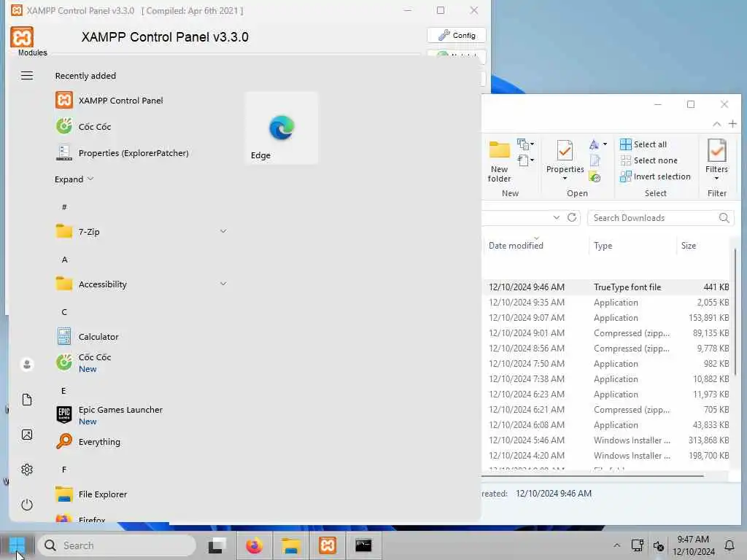Focus the Search Downloads field
This screenshot has width=747, height=560.
[x=660, y=217]
